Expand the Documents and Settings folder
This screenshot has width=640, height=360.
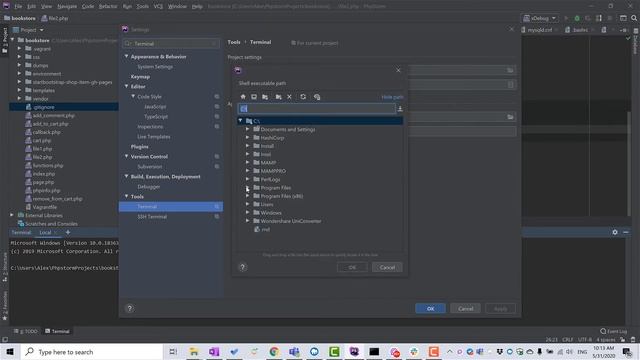247,129
